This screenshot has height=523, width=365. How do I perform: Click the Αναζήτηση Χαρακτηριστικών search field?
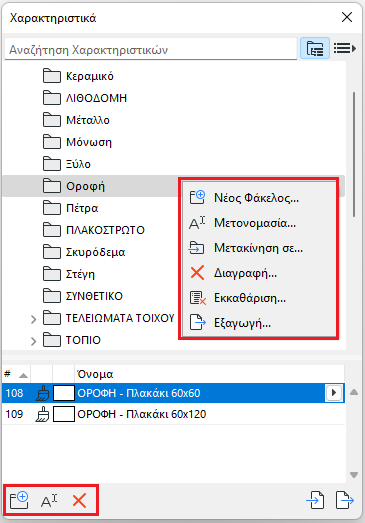coord(151,50)
